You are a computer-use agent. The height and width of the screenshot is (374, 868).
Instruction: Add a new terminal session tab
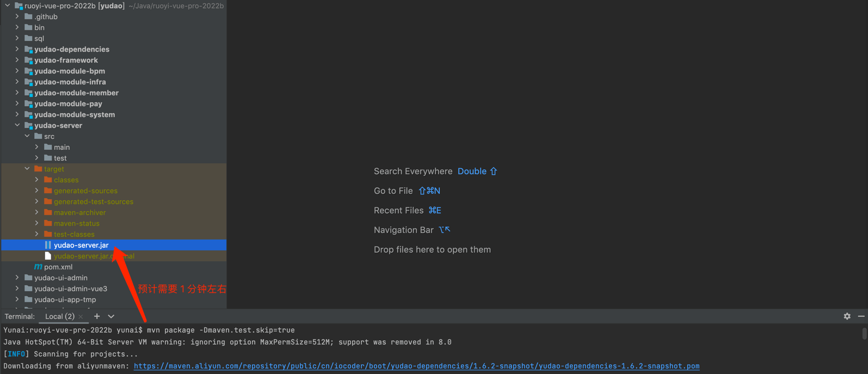coord(97,316)
